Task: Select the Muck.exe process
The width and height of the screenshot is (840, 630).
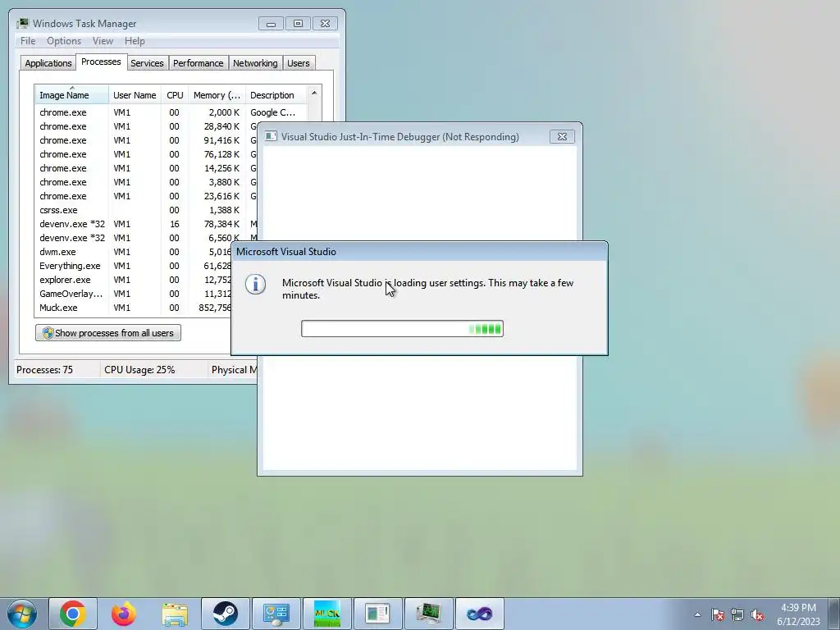Action: pos(134,308)
